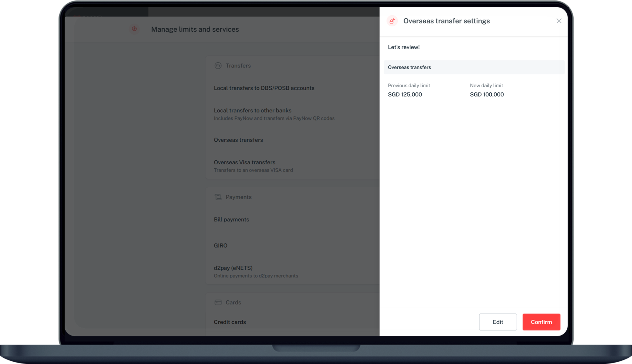This screenshot has width=632, height=364.
Task: Select Overseas transfers in the list
Action: coord(238,140)
